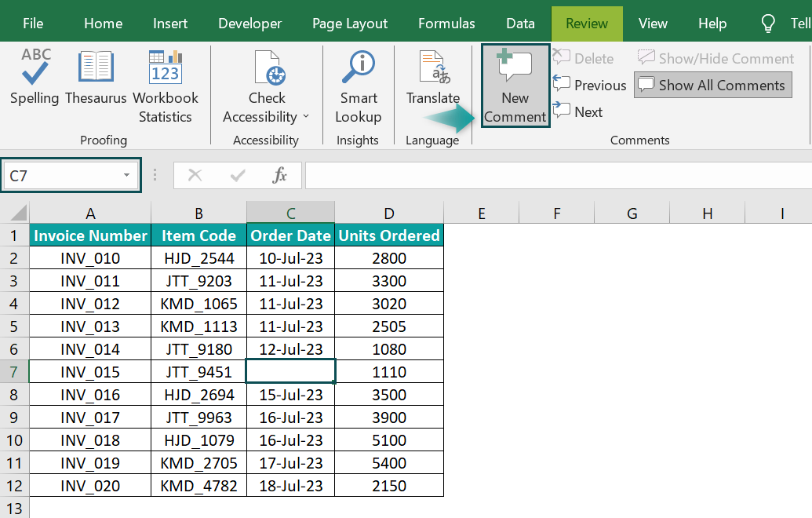Show Workbook Statistics

166,86
